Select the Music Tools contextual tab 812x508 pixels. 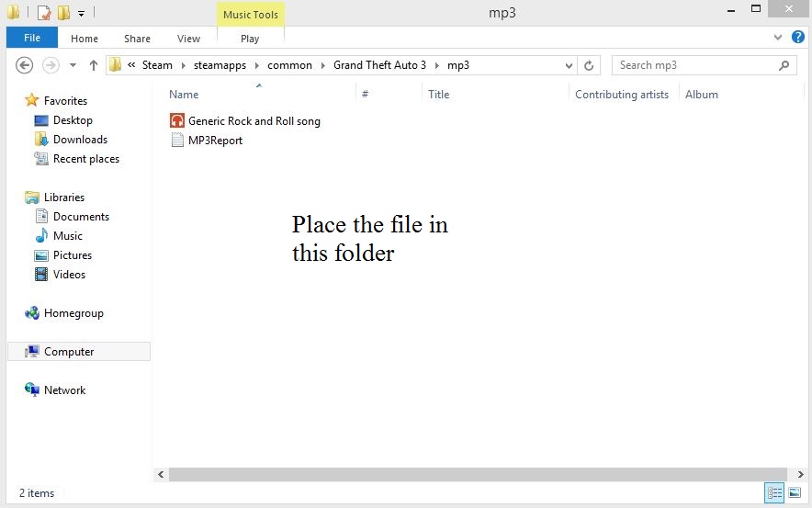[x=251, y=15]
